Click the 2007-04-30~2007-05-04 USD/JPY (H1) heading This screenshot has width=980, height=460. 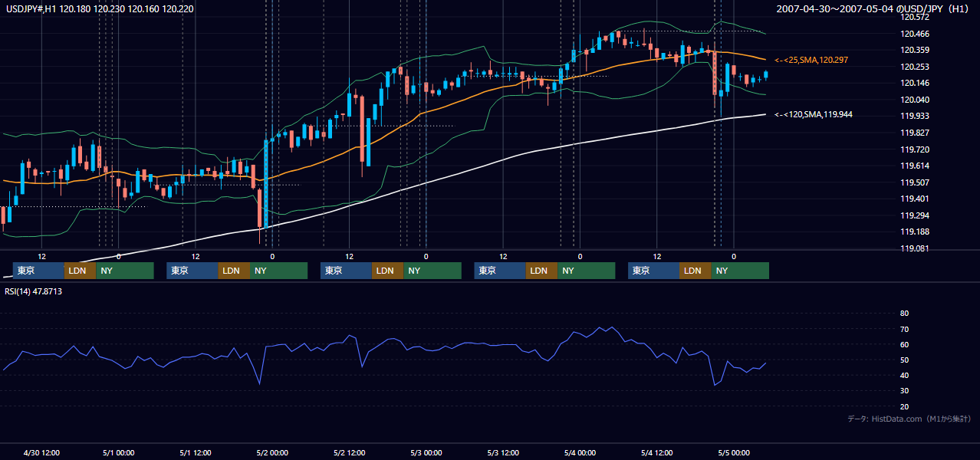[x=873, y=9]
